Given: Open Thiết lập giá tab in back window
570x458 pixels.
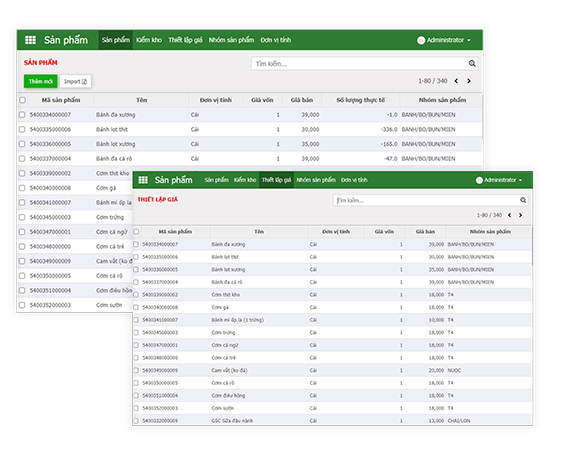Looking at the screenshot, I should (185, 40).
